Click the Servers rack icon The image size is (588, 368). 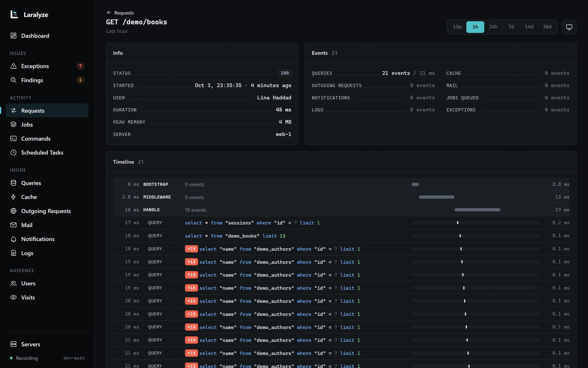pyautogui.click(x=13, y=344)
